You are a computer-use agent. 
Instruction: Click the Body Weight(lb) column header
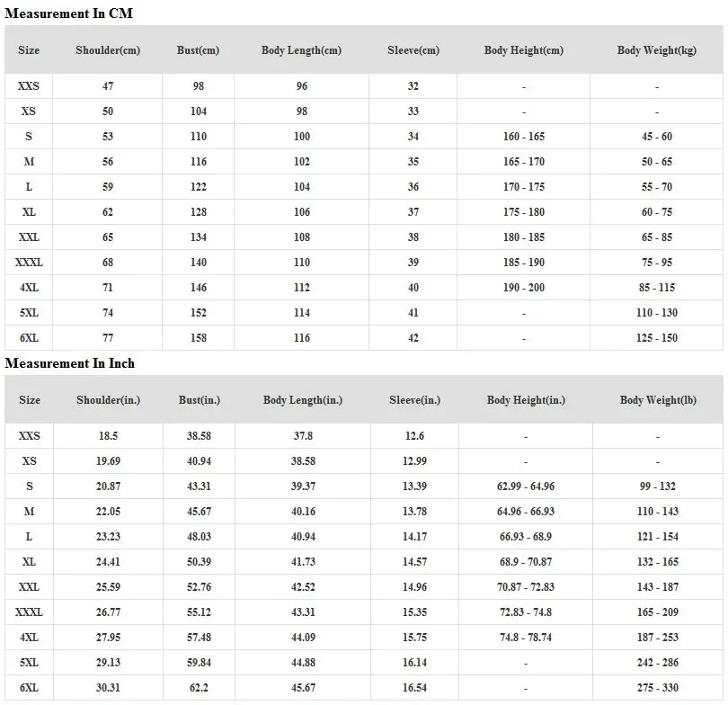point(658,400)
